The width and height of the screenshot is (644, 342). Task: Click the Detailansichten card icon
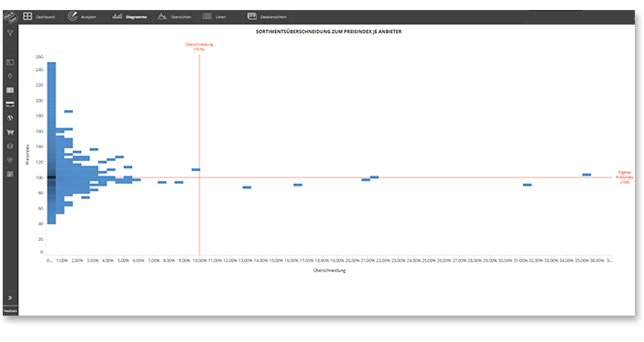[x=251, y=16]
